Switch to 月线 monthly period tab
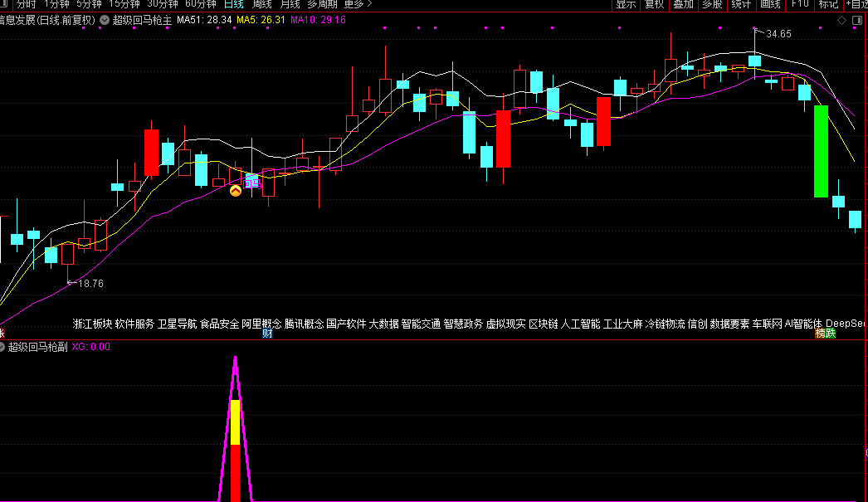The image size is (868, 502). (290, 4)
